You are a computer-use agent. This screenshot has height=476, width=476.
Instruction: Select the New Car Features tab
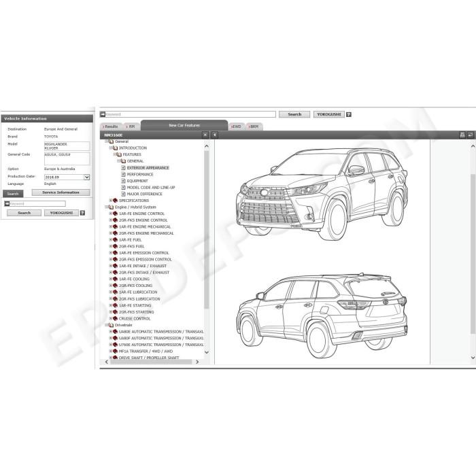tap(184, 125)
